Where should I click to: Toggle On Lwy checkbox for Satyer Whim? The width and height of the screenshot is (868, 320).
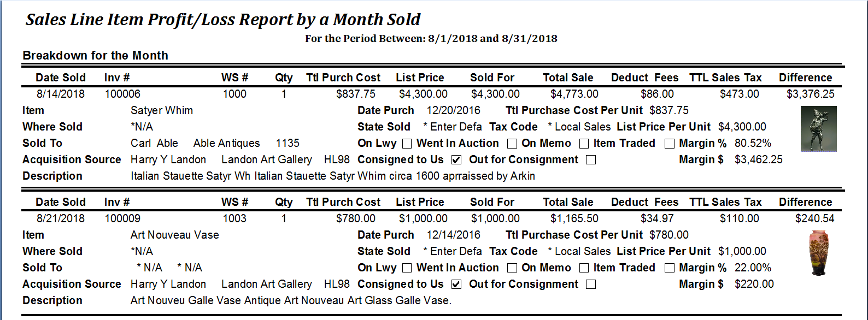[x=407, y=144]
